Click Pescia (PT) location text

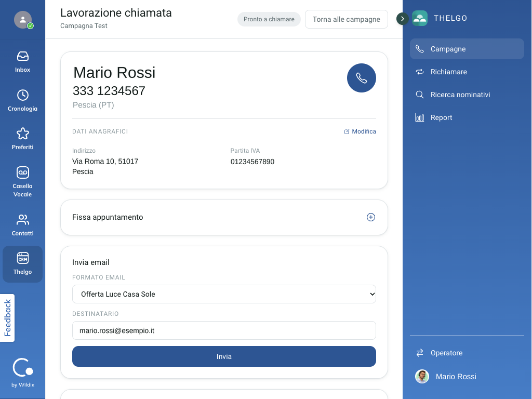(94, 105)
